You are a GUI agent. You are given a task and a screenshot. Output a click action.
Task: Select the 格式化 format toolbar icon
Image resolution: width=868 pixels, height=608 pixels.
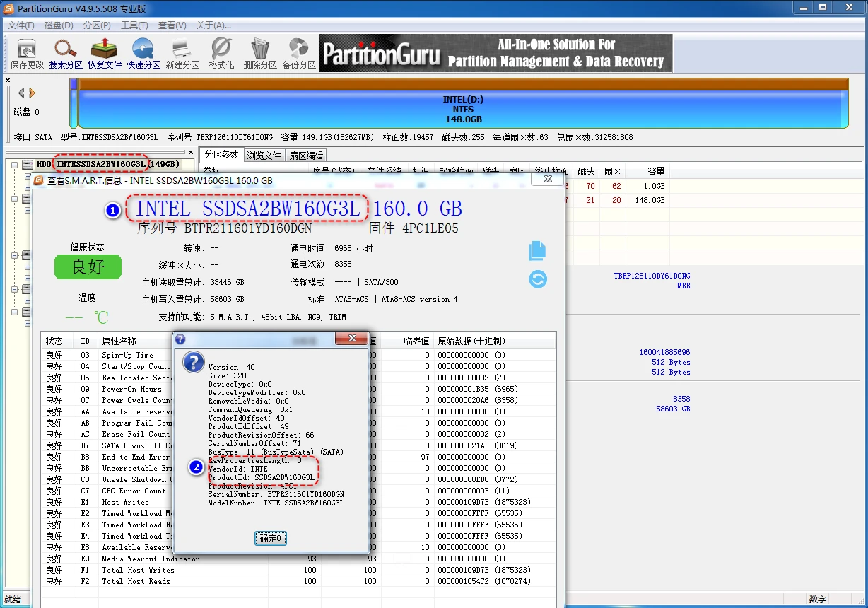221,53
